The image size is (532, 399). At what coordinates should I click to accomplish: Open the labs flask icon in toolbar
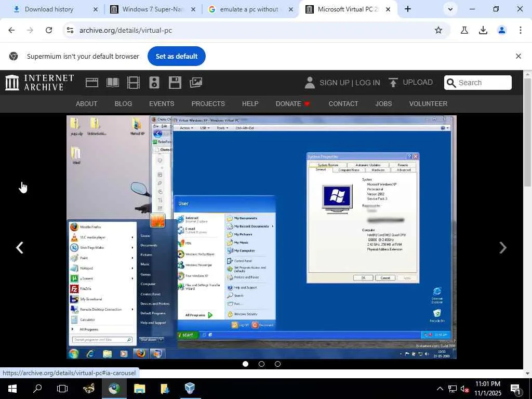(x=464, y=30)
